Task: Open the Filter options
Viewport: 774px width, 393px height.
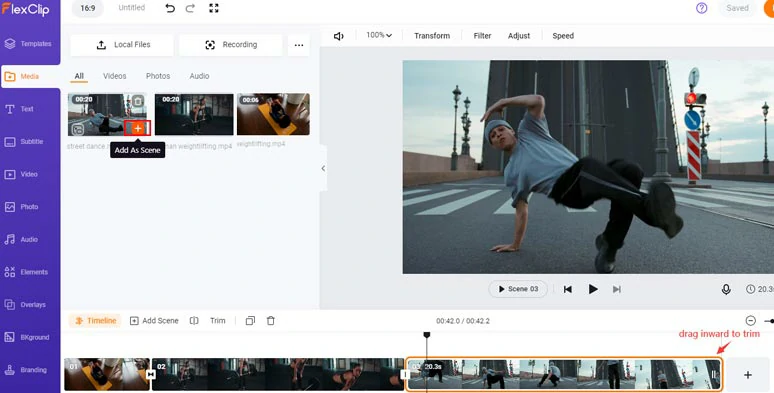Action: pyautogui.click(x=482, y=36)
